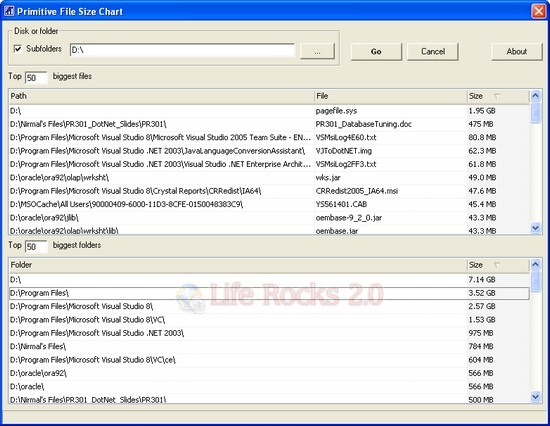Click the Cancel button

(x=433, y=52)
